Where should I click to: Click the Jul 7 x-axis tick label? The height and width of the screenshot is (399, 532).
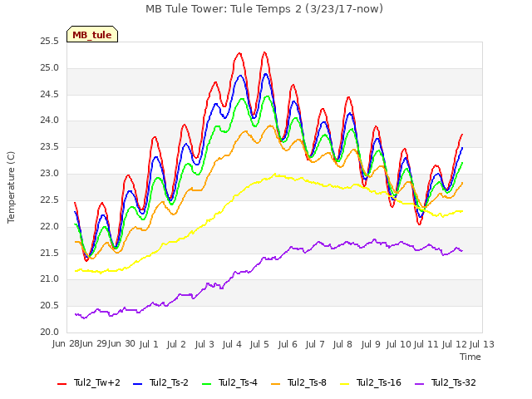tap(315, 344)
